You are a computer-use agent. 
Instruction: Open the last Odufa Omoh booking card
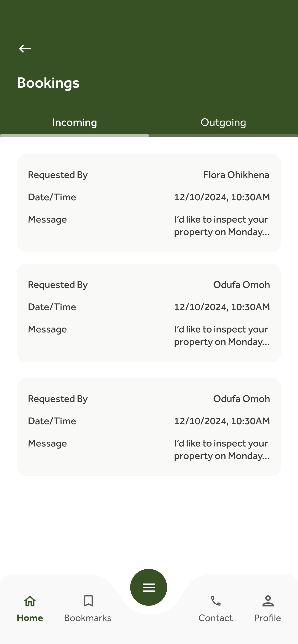pyautogui.click(x=149, y=427)
